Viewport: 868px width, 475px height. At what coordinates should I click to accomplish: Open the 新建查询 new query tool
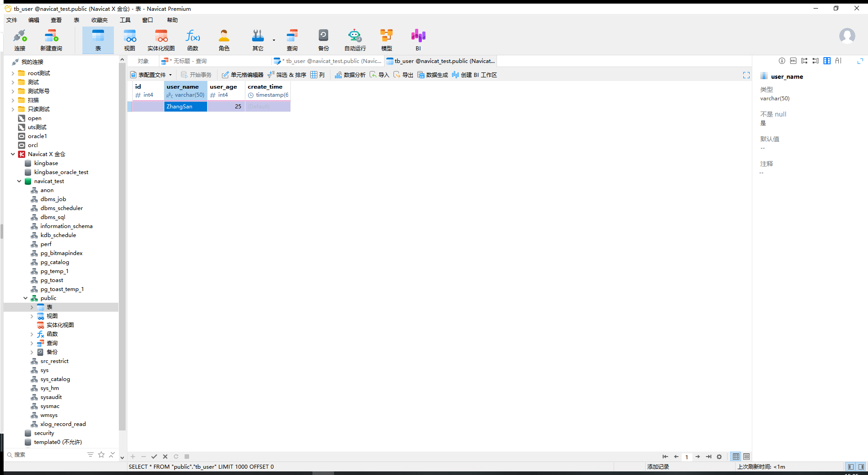coord(51,40)
